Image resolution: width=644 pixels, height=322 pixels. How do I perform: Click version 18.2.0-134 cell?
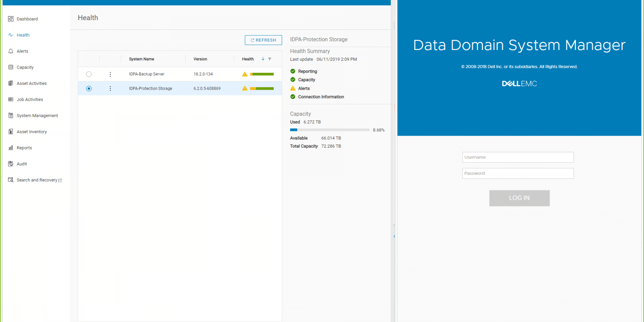203,74
